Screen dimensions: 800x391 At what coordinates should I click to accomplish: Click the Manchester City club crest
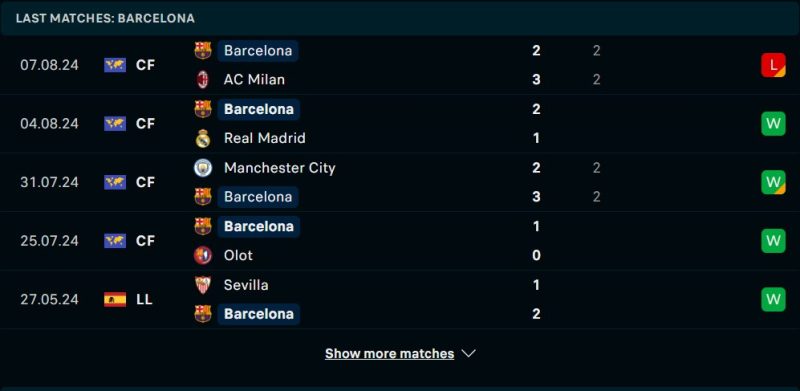pos(203,167)
